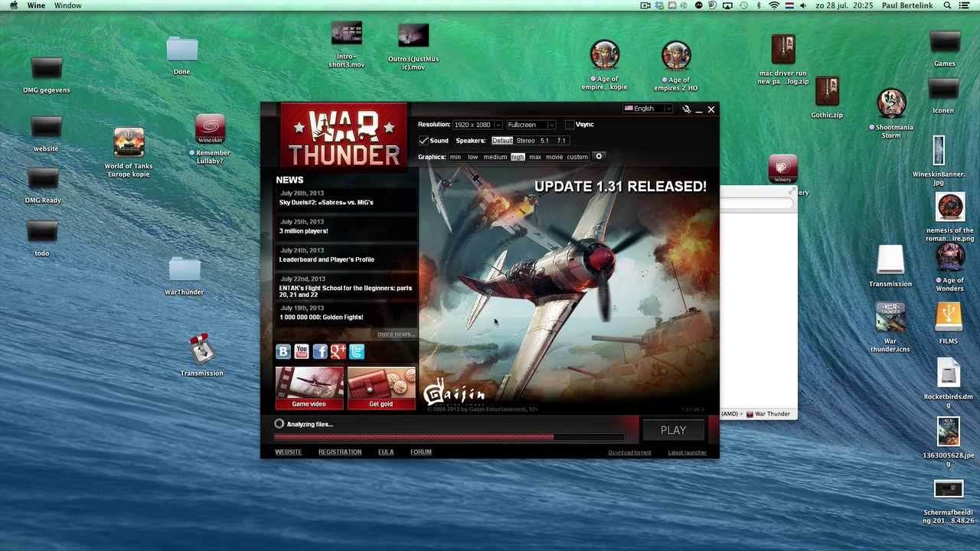
Task: Open the WEBSITE link
Action: 289,452
